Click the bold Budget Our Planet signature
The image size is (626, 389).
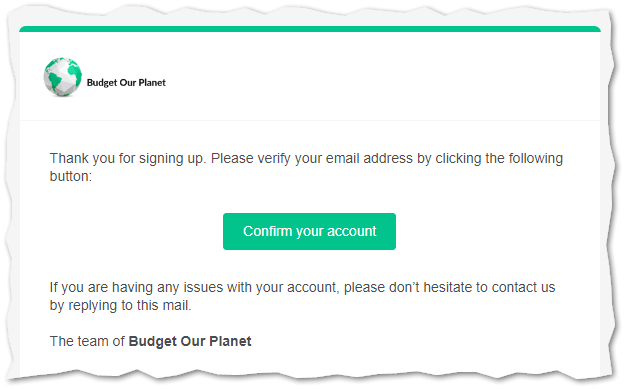190,341
